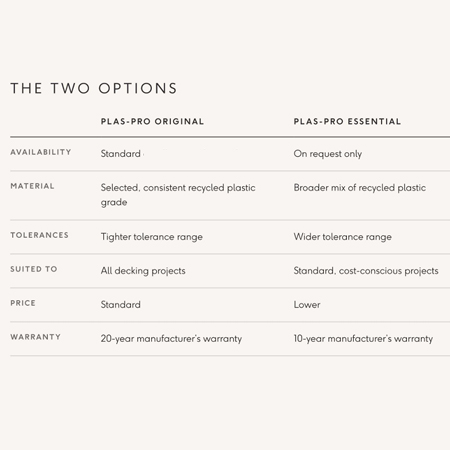Click 'Wider tolerance range' cell
This screenshot has width=450, height=450.
point(343,237)
